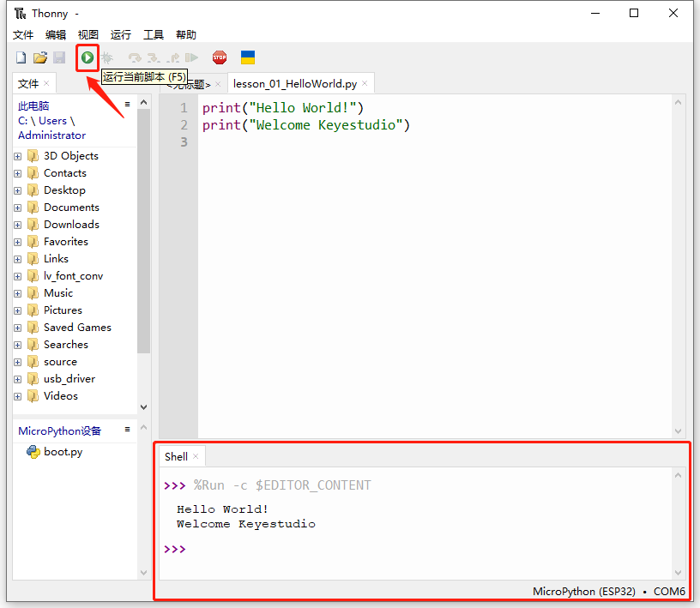The width and height of the screenshot is (700, 608).
Task: Expand the Contacts folder
Action: pyautogui.click(x=17, y=173)
